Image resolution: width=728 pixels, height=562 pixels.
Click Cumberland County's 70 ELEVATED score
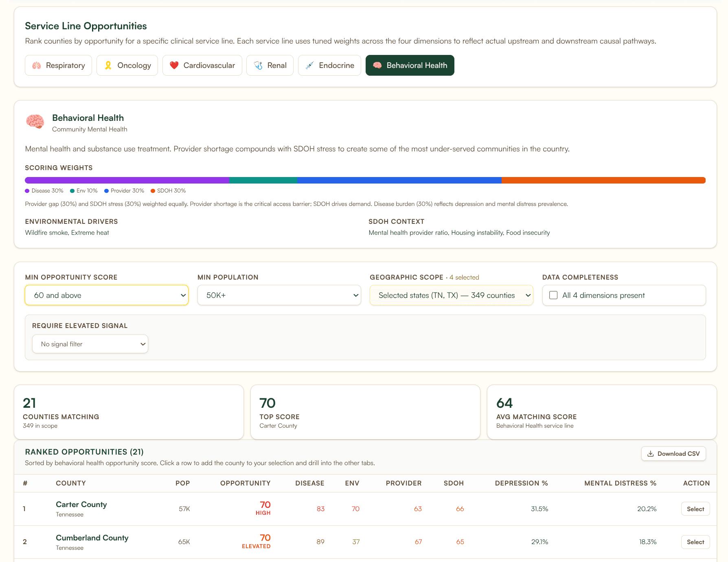(x=257, y=542)
